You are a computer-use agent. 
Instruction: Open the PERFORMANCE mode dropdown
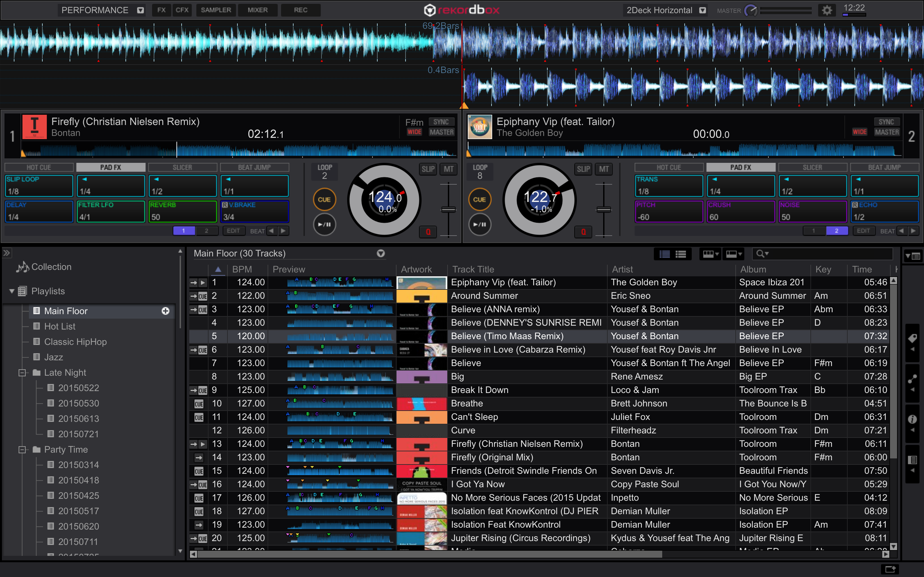pyautogui.click(x=141, y=10)
